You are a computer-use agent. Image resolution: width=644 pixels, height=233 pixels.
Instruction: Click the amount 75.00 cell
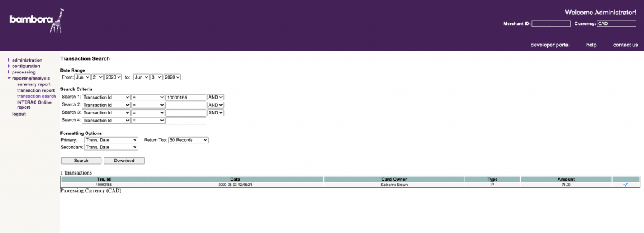pyautogui.click(x=567, y=185)
